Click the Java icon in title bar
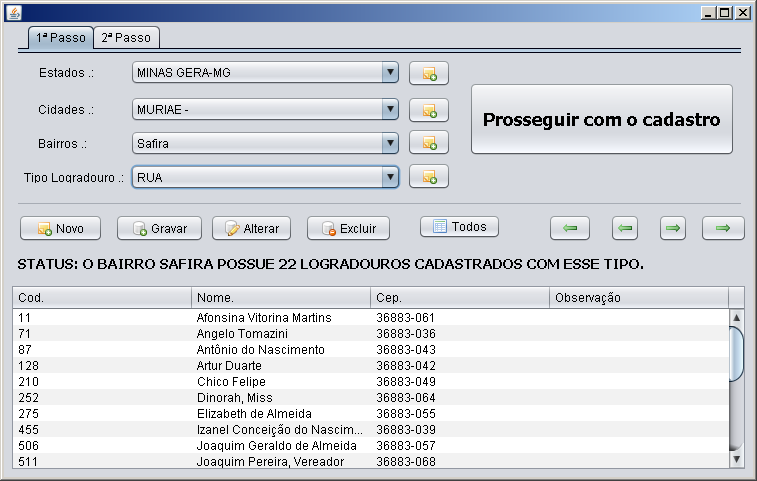Image resolution: width=757 pixels, height=481 pixels. (14, 13)
